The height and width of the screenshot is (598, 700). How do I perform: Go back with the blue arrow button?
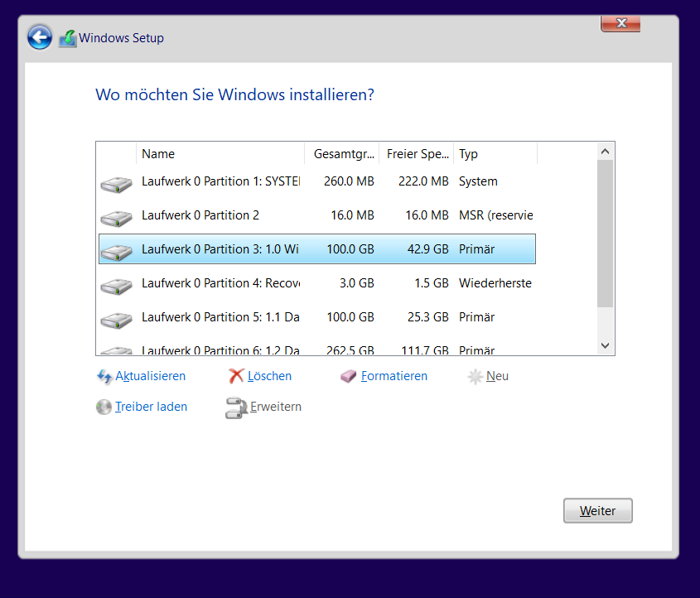(x=39, y=37)
